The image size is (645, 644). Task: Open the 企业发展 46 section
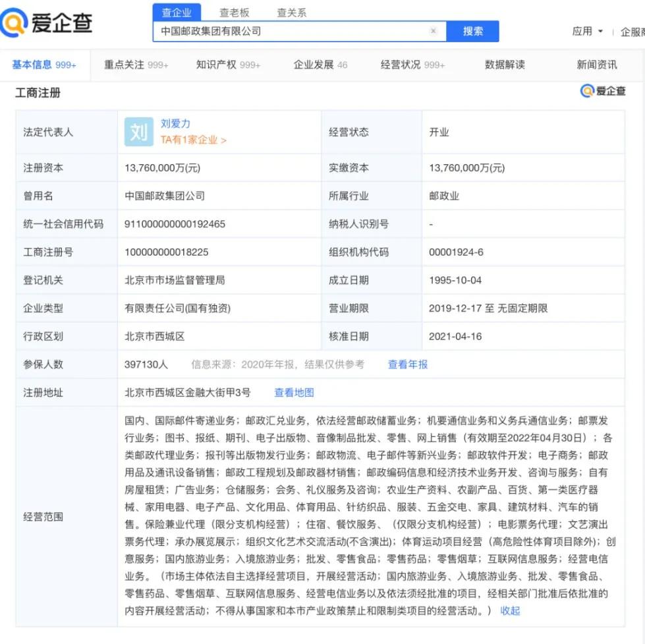320,64
